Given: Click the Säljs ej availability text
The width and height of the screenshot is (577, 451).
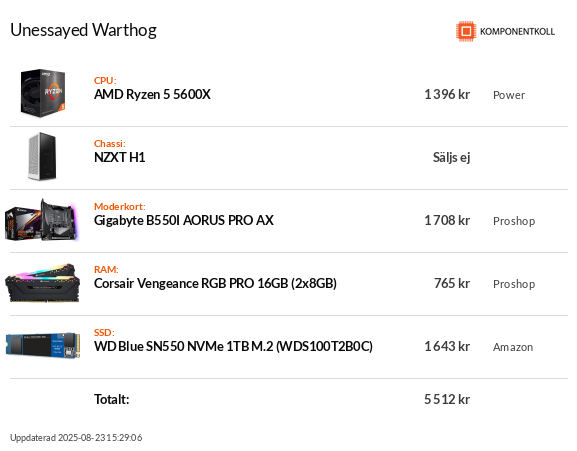Looking at the screenshot, I should pos(452,158).
